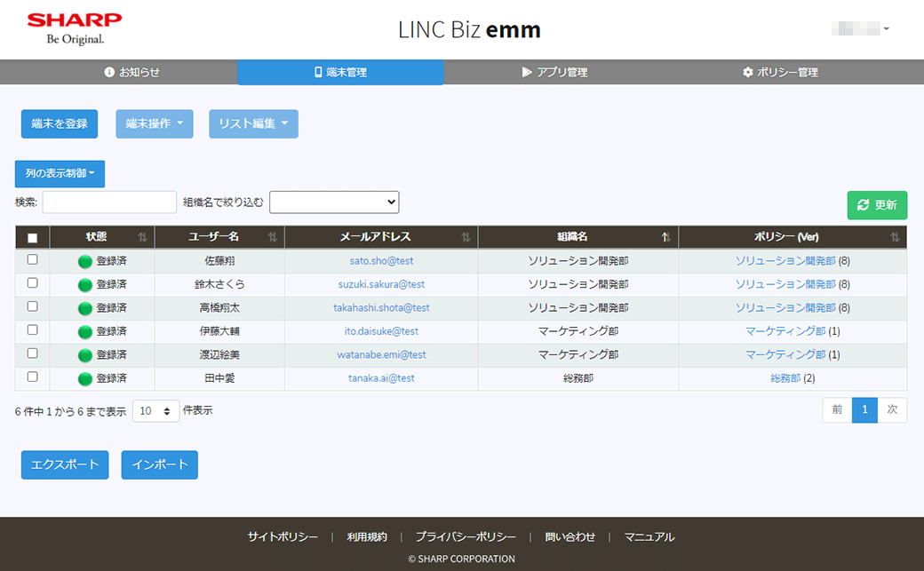
Task: Click sort arrows on ポリシー (Ver) column
Action: [x=895, y=237]
